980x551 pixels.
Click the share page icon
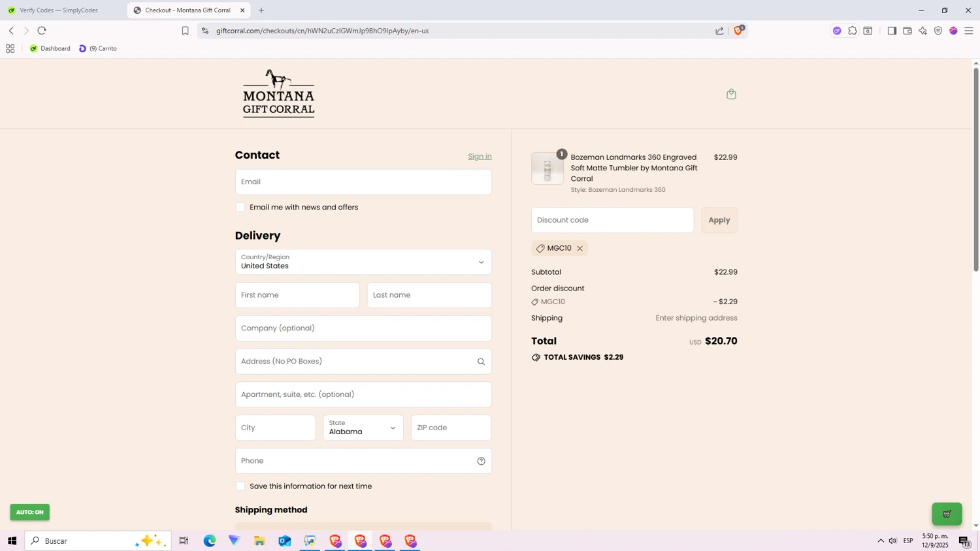(719, 31)
